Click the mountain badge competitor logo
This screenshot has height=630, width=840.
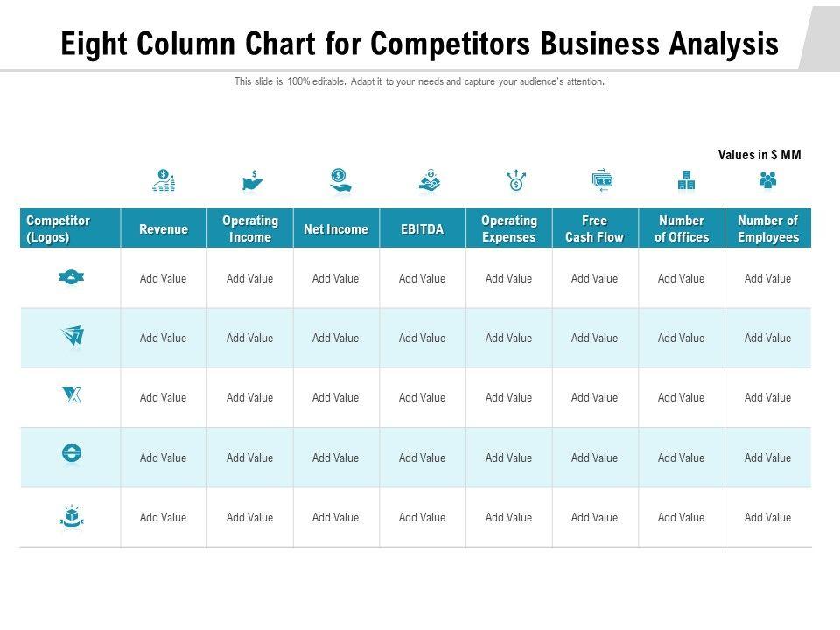(x=72, y=277)
